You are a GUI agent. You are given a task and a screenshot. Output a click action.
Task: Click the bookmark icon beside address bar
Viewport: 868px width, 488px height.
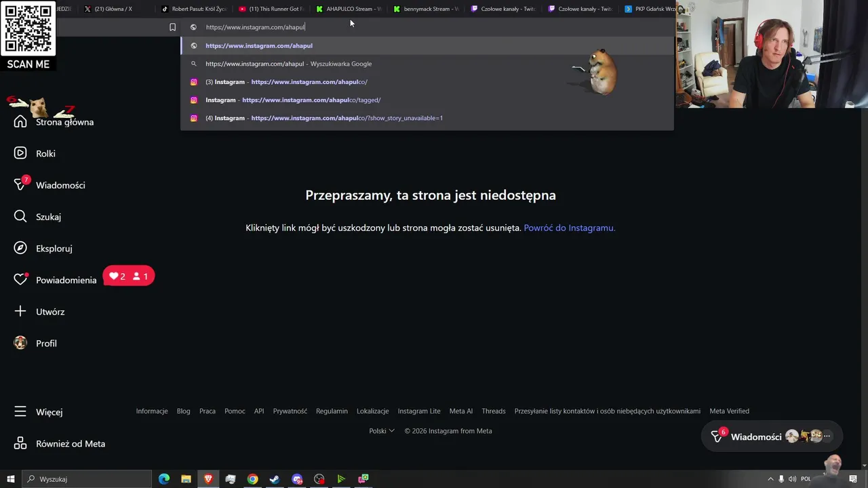(172, 27)
